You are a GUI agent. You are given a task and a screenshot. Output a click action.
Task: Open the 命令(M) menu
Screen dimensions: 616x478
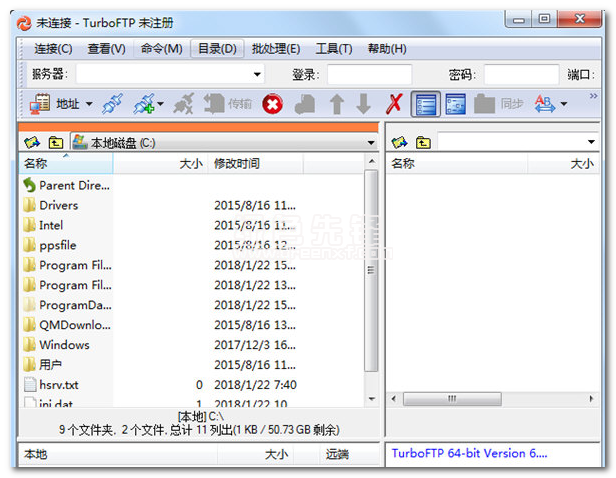161,49
